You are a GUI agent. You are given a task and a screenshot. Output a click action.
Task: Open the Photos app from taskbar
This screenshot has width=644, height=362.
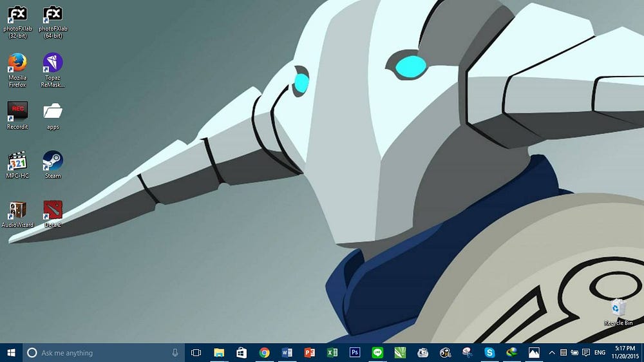(534, 352)
